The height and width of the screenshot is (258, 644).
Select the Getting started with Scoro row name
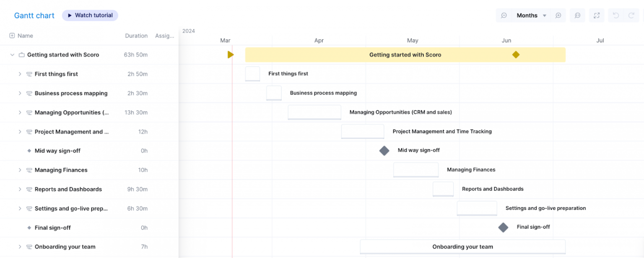click(x=63, y=55)
